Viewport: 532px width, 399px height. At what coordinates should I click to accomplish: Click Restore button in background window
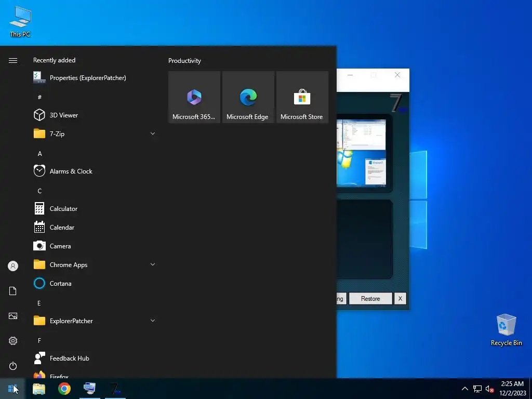pos(370,299)
